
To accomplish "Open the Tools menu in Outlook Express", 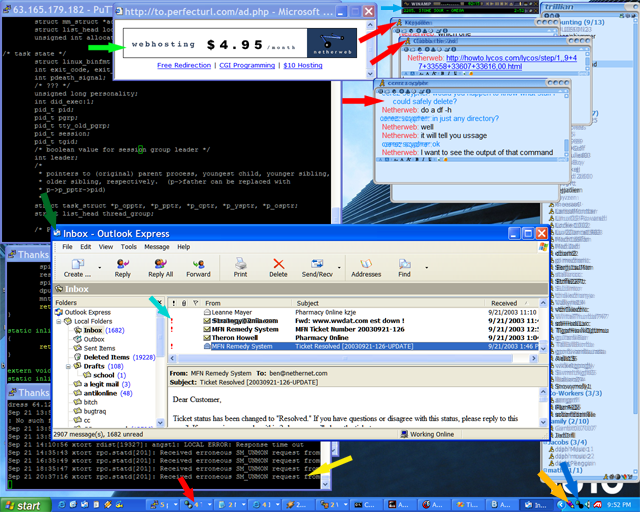I will coord(129,247).
